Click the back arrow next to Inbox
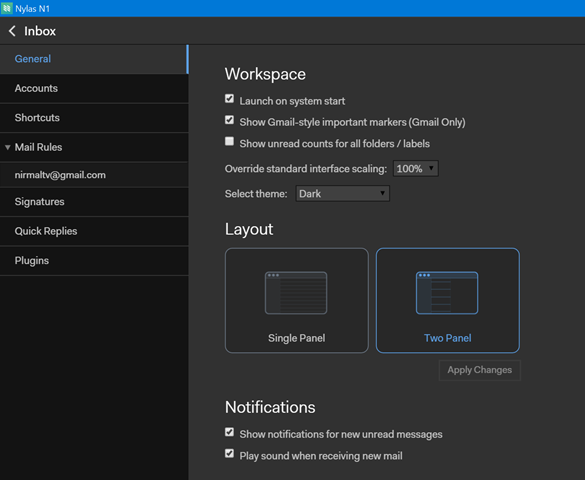 [x=12, y=31]
